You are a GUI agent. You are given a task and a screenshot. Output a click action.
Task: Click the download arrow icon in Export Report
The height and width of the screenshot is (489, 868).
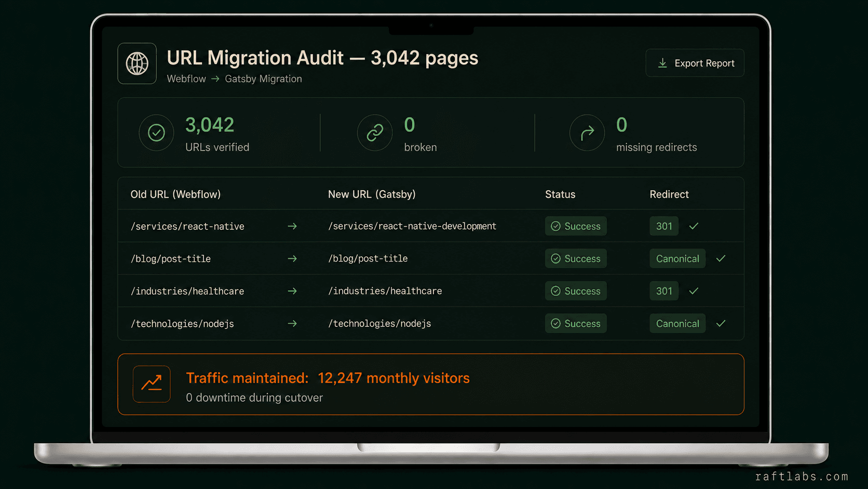tap(662, 63)
